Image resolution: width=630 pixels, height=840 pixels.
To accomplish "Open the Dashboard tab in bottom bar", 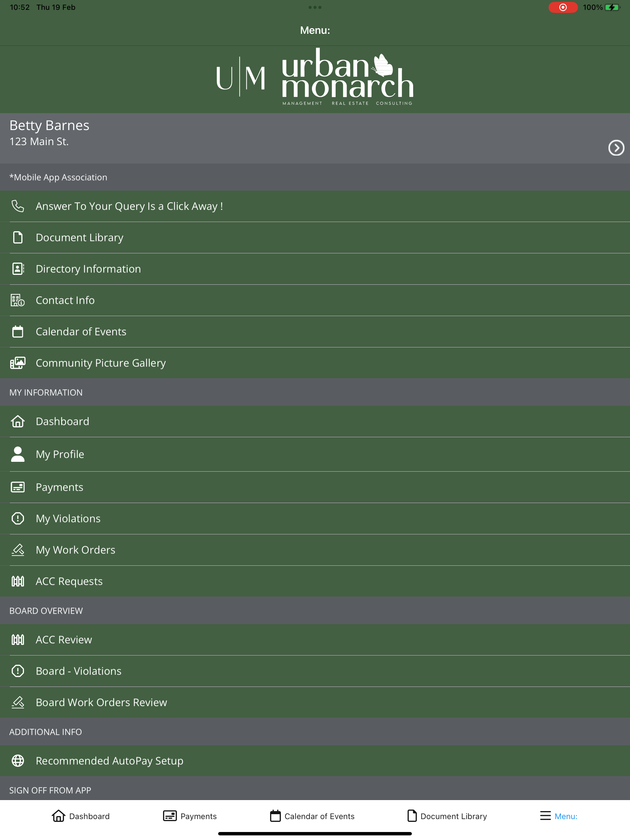I will coord(81,816).
